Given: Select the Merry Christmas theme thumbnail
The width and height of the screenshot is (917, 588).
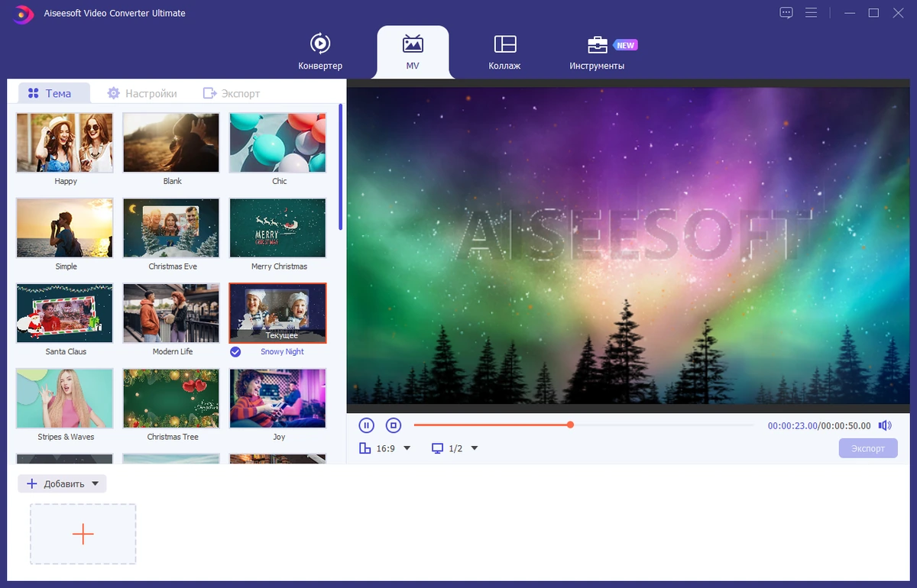Looking at the screenshot, I should 278,228.
